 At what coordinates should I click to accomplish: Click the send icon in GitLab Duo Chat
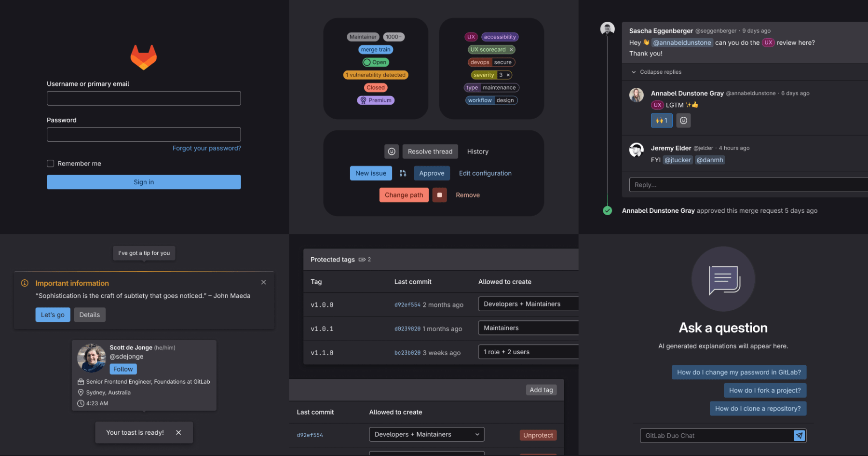pos(799,435)
